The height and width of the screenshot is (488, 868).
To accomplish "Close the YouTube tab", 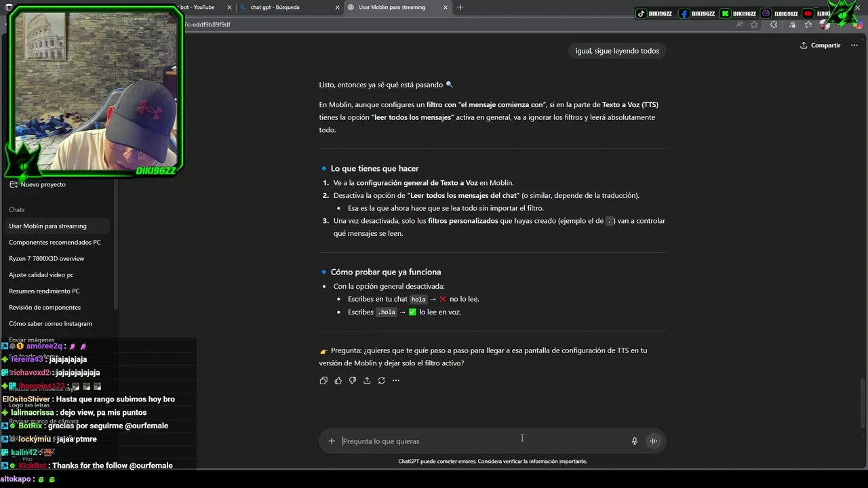I will pyautogui.click(x=229, y=7).
